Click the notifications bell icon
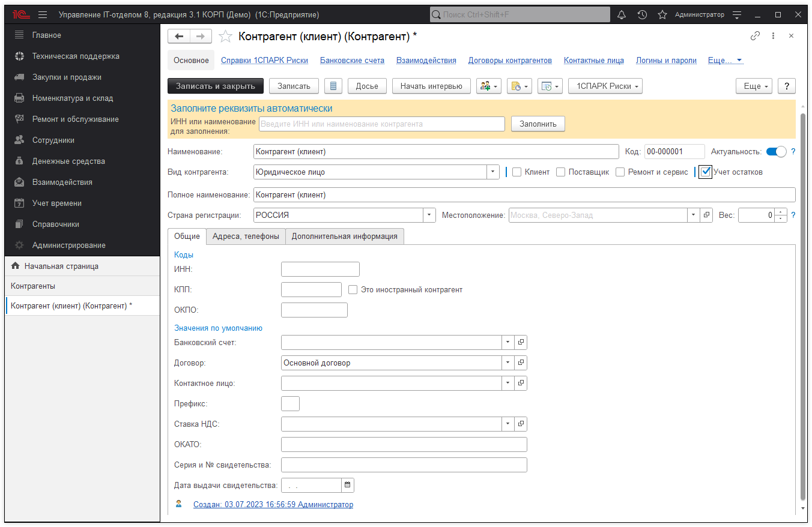The image size is (812, 527). (622, 14)
